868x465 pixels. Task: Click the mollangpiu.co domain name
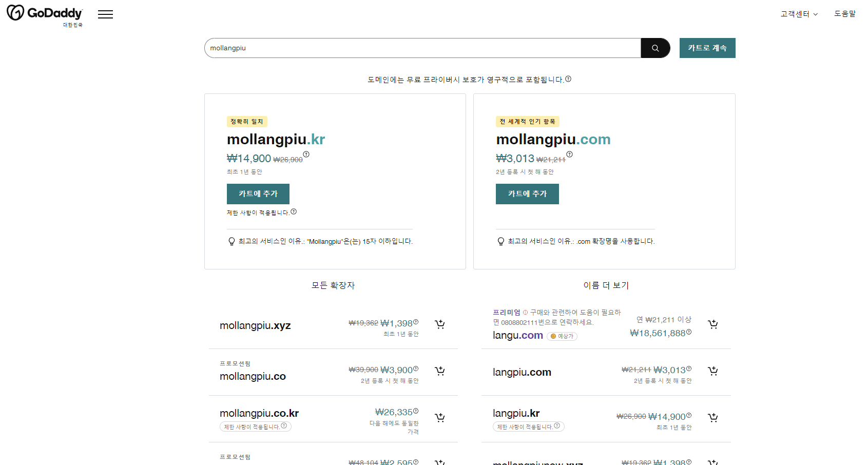point(253,376)
